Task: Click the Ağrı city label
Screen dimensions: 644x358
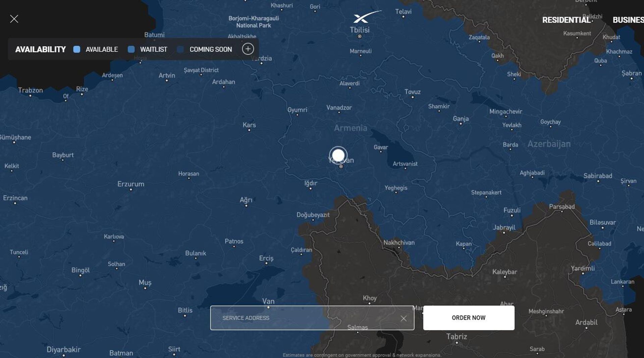Action: click(246, 200)
